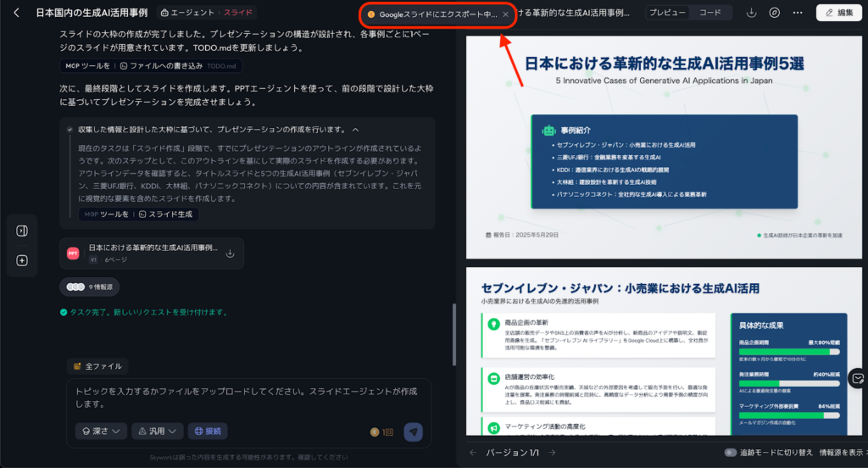Start a new chat with plus icon
Viewport: 868px width, 468px height.
tap(22, 260)
